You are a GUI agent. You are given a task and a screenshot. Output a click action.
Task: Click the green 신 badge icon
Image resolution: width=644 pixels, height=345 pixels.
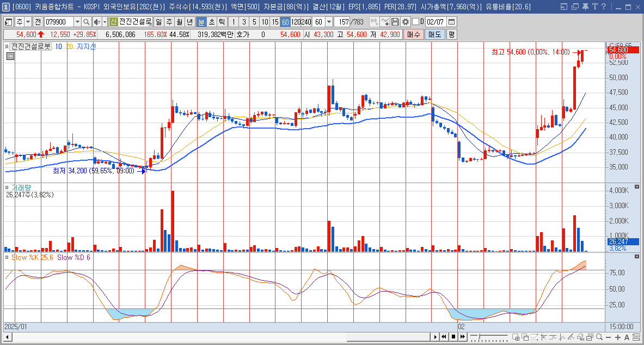coord(113,22)
